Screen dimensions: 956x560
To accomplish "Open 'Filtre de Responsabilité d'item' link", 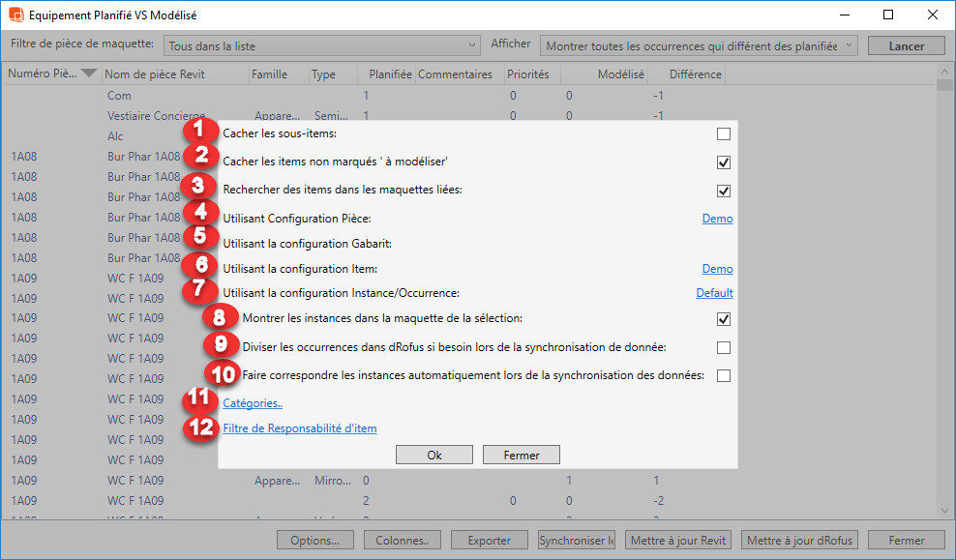I will [300, 428].
